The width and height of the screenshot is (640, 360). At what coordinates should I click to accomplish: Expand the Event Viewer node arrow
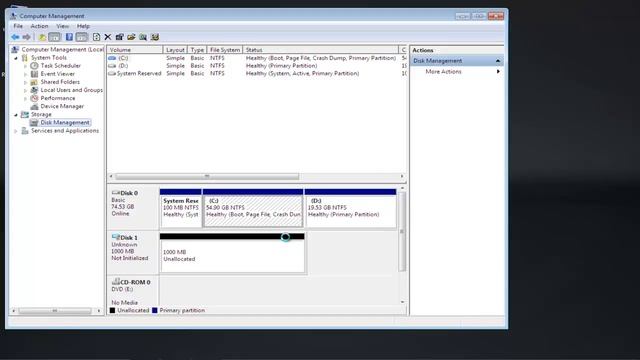coord(25,74)
